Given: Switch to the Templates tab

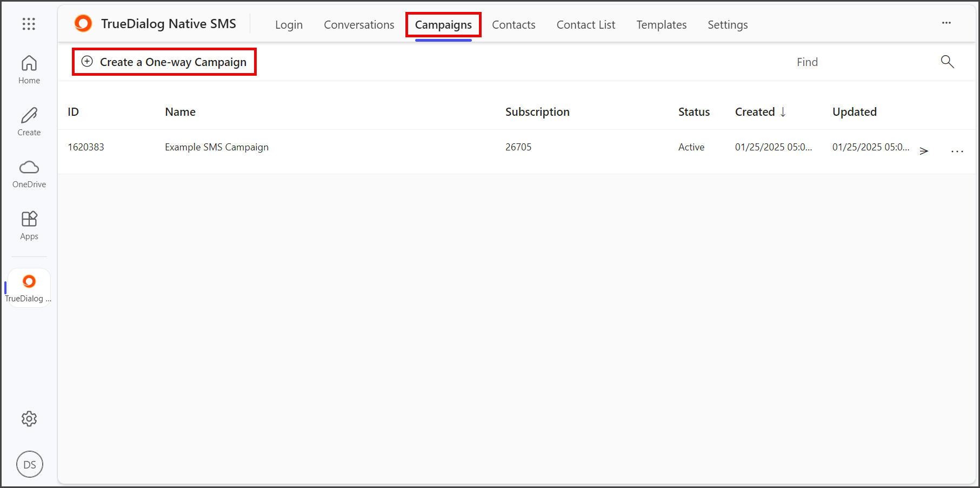Looking at the screenshot, I should [661, 25].
